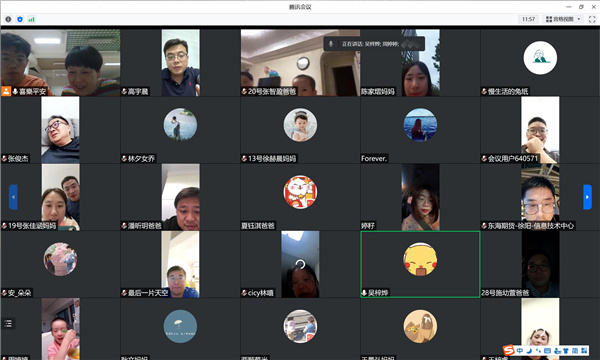Screen dimensions: 600x360
Task: Select 喜樂平安 video tile
Action: pyautogui.click(x=60, y=62)
